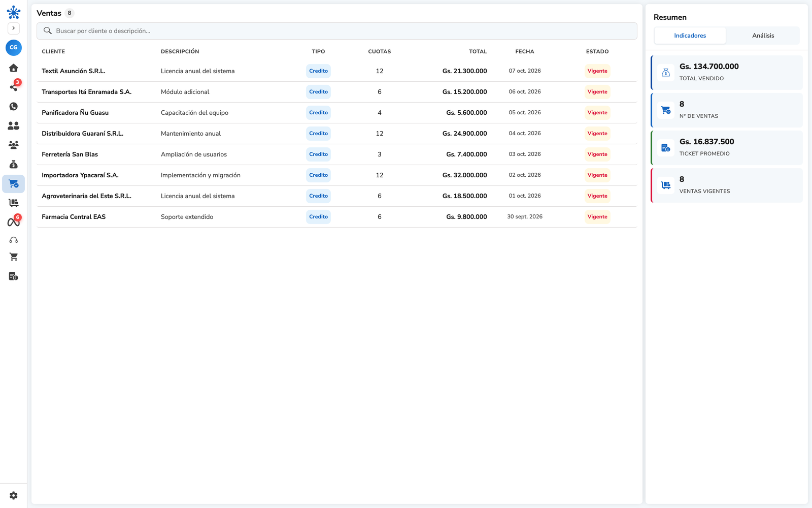Click the Soporte extendido description
This screenshot has height=508, width=812.
click(x=187, y=217)
